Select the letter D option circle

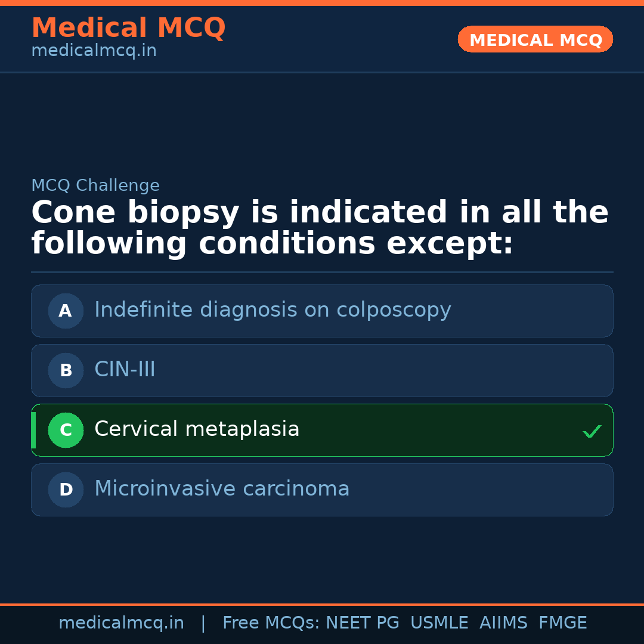[x=66, y=490]
